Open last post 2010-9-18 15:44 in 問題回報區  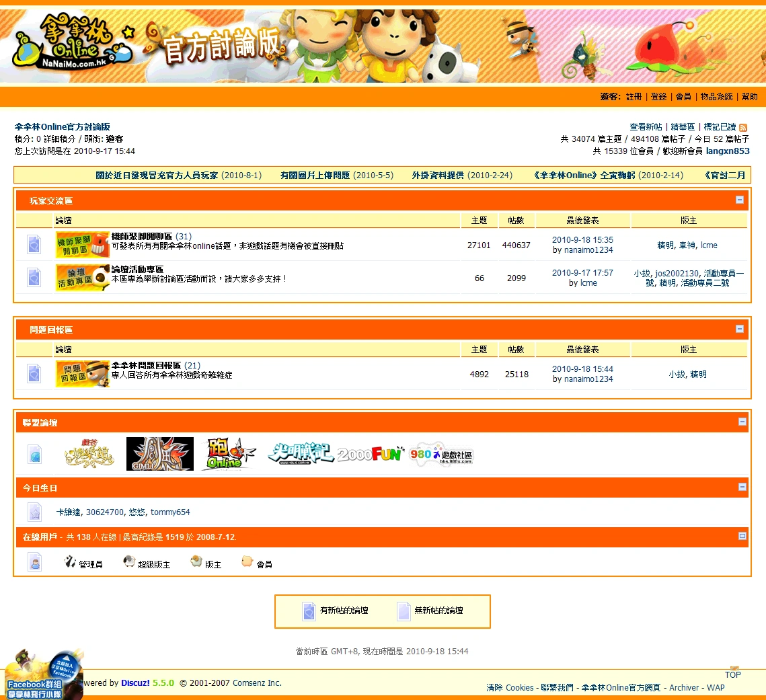tap(582, 368)
